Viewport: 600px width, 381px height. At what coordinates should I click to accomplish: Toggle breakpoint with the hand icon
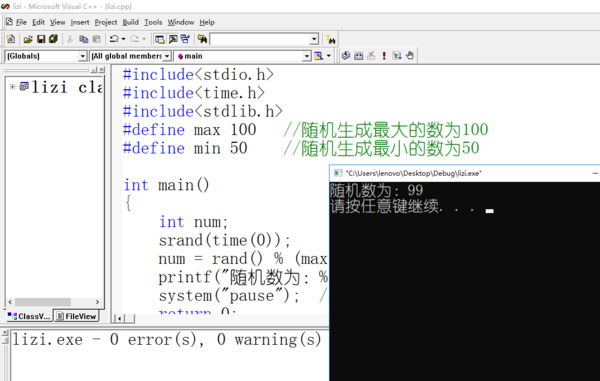[410, 56]
